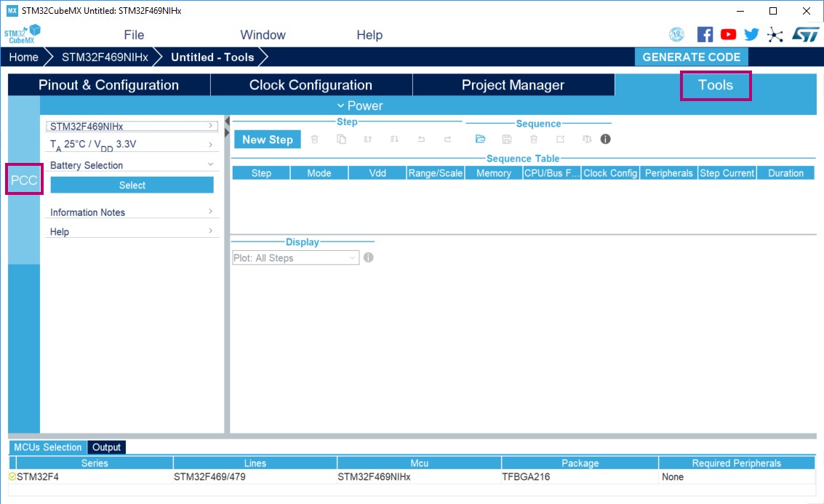Expand the STM32F469NIHx panel section

(x=132, y=126)
